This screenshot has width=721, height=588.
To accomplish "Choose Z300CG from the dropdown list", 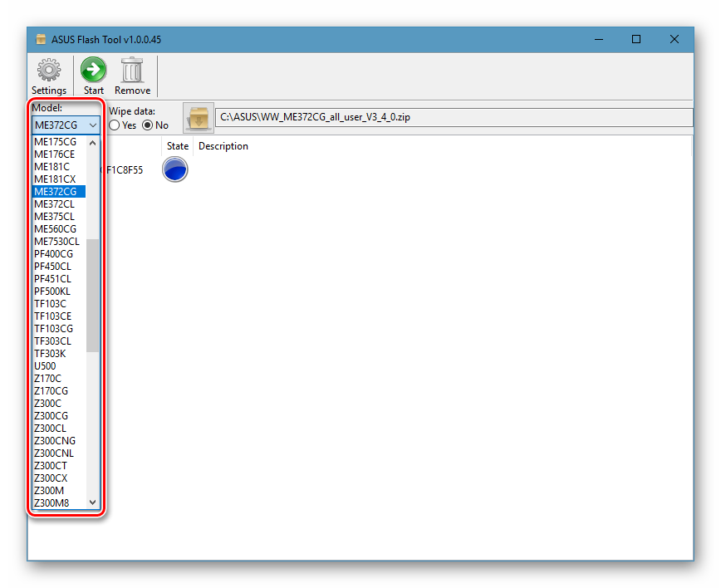I will tap(59, 415).
